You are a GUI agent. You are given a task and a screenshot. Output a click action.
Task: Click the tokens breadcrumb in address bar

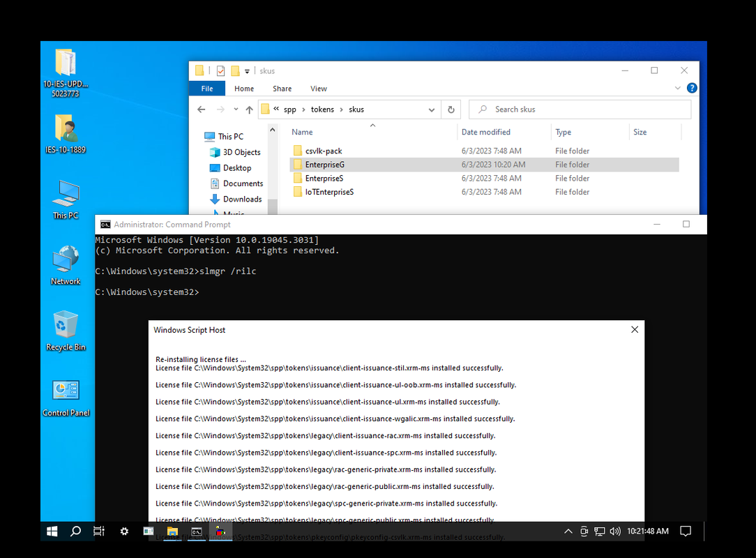[x=322, y=110]
